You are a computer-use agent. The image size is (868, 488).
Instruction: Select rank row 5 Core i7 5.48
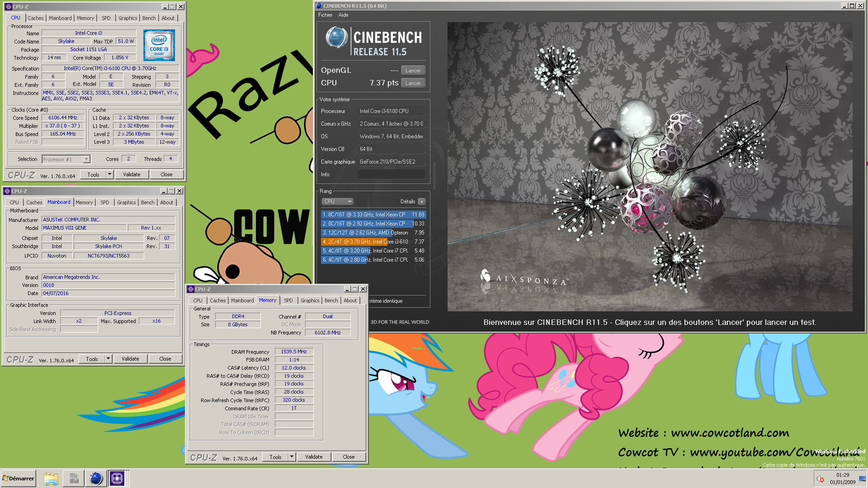373,251
